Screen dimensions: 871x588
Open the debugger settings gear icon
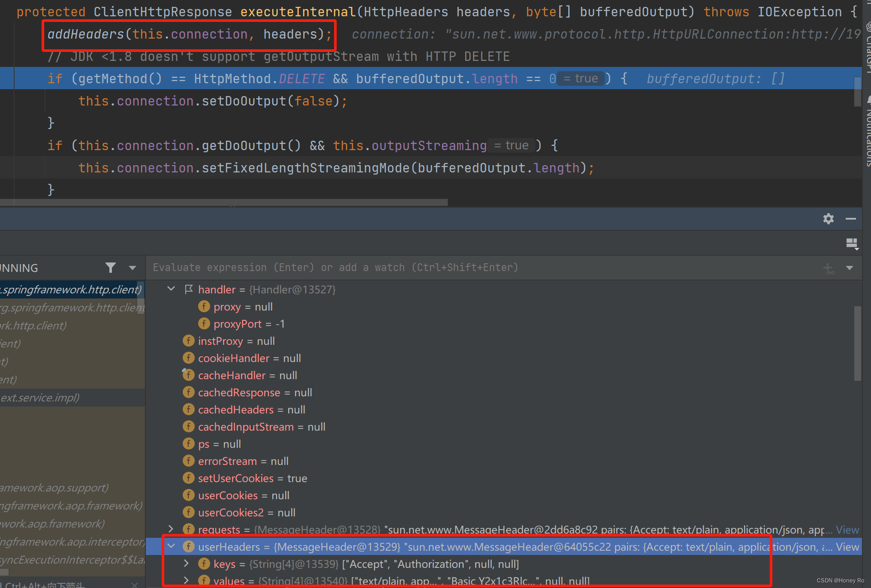pyautogui.click(x=828, y=219)
